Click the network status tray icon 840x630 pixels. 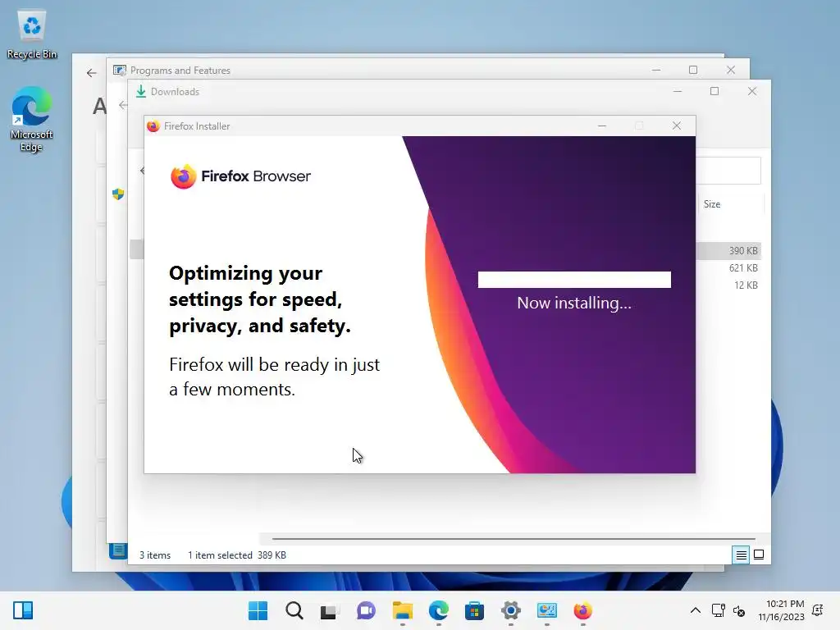(x=718, y=610)
